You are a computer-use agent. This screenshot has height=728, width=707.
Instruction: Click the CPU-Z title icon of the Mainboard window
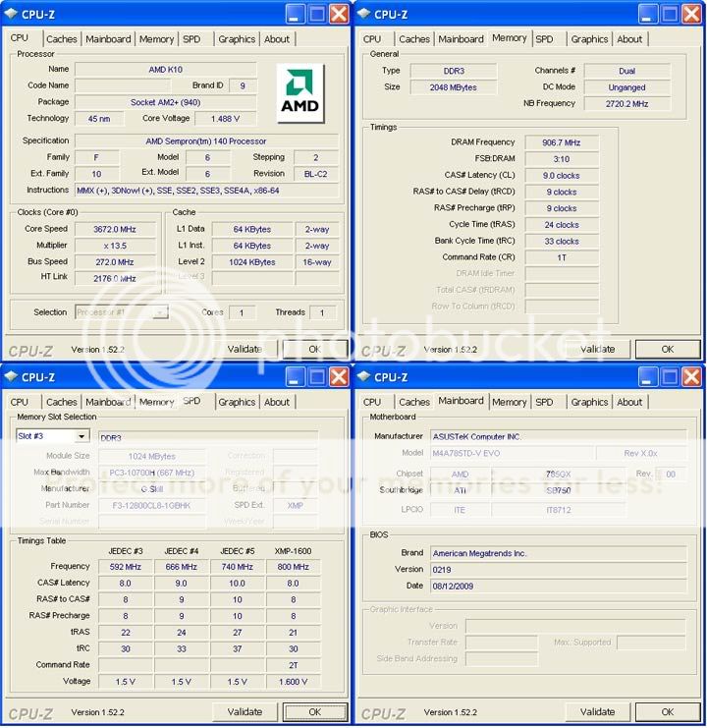tap(362, 376)
